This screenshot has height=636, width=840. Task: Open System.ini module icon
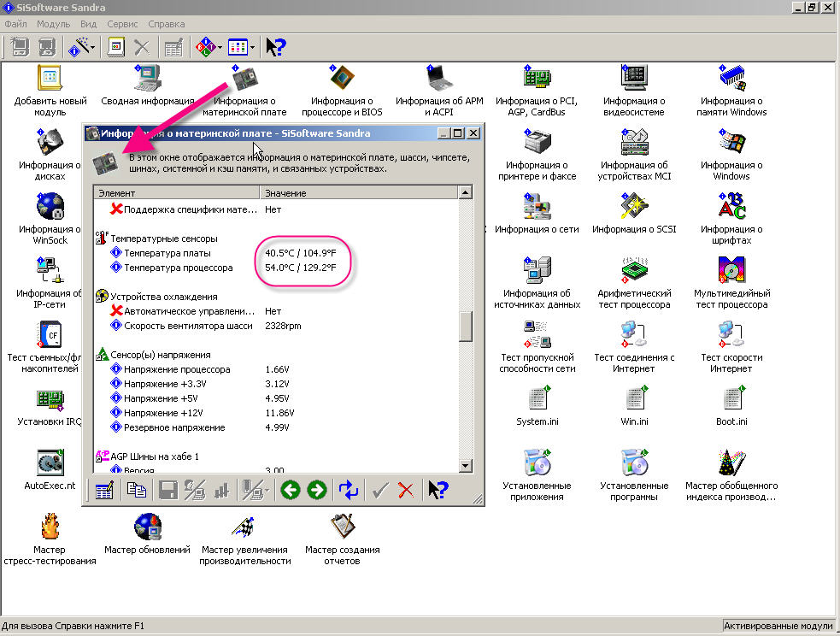pos(537,406)
